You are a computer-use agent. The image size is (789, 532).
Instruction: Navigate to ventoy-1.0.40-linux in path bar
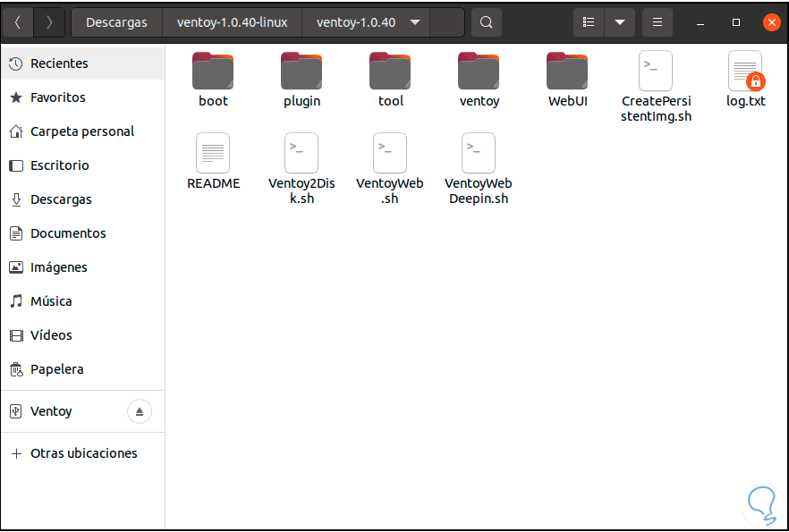[233, 22]
